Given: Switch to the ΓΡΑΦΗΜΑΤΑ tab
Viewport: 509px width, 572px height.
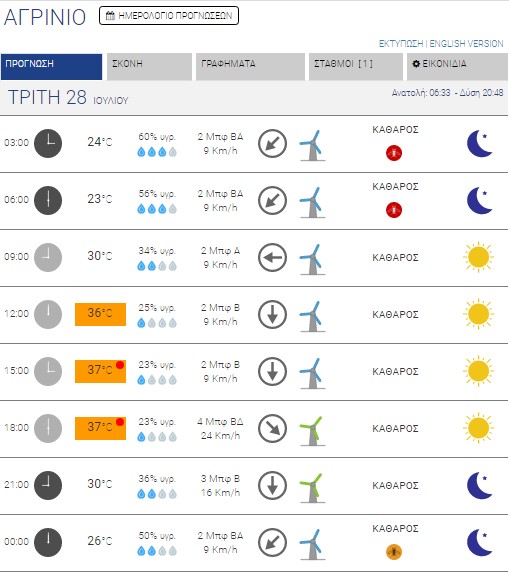Looking at the screenshot, I should [x=250, y=67].
